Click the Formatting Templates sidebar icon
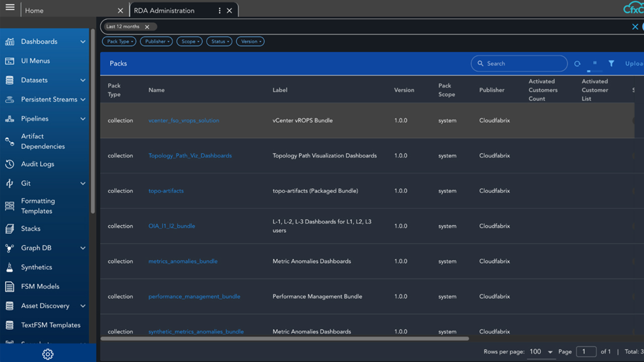Screen dimensions: 644x362 (x=10, y=206)
